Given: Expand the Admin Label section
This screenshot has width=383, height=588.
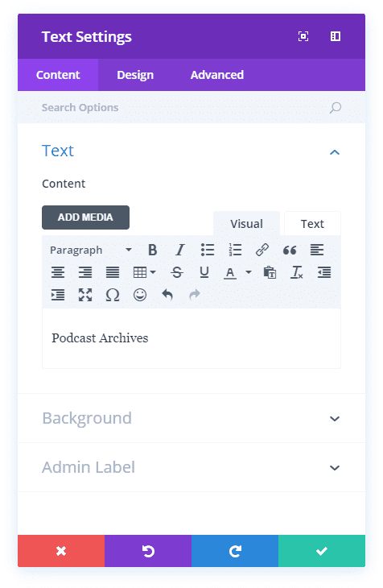Looking at the screenshot, I should pyautogui.click(x=191, y=467).
